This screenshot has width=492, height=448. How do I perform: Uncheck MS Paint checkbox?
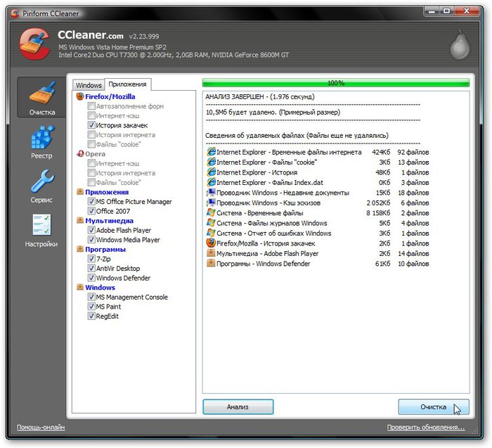tap(91, 306)
